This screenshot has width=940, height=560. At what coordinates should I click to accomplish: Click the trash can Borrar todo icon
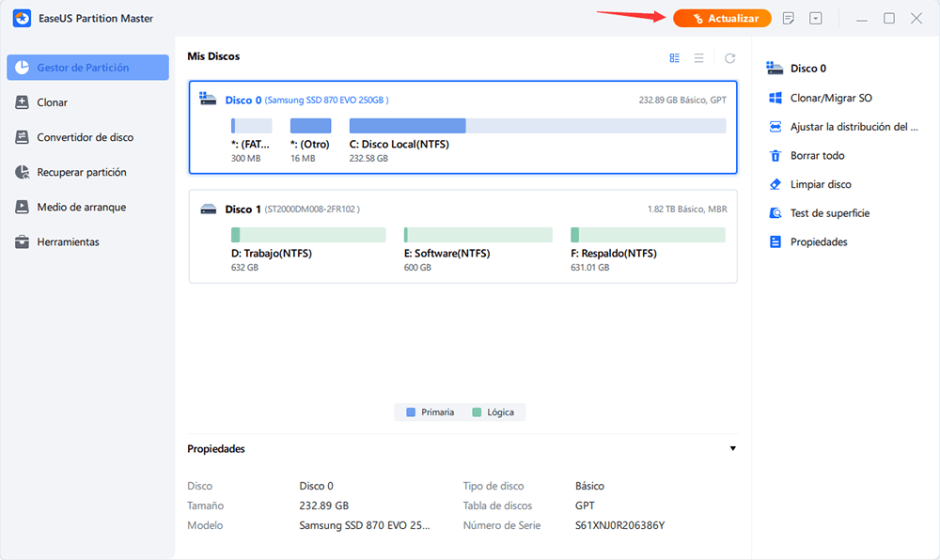(x=775, y=155)
